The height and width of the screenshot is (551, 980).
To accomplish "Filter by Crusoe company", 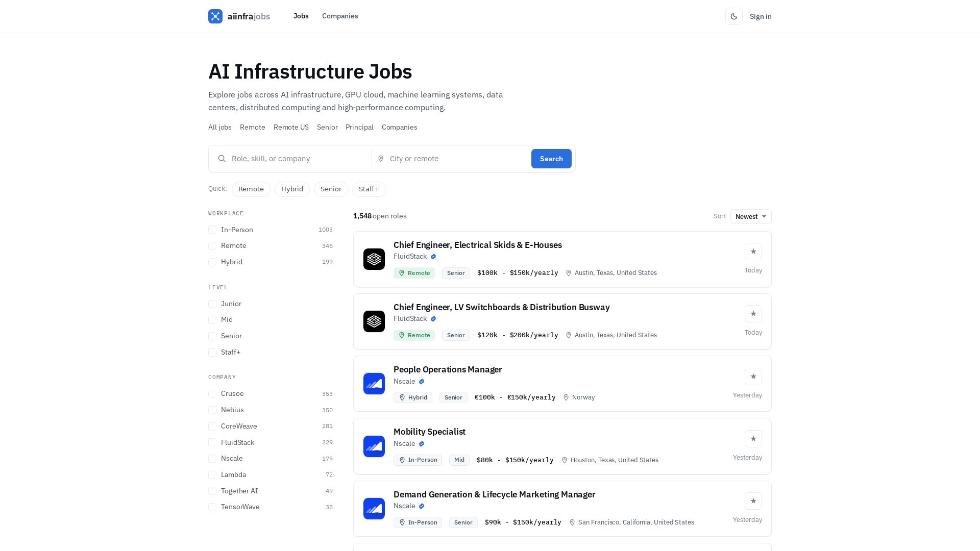I will [x=212, y=394].
